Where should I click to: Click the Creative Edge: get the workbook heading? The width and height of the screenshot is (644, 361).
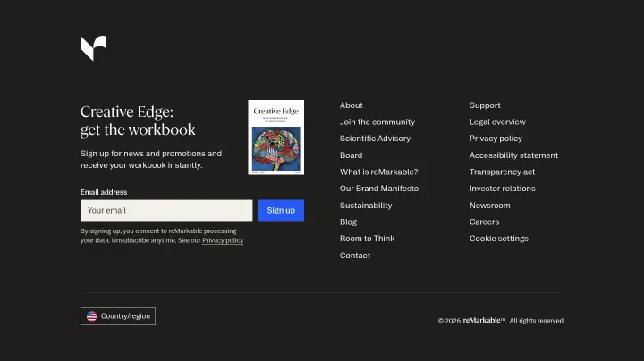click(138, 121)
